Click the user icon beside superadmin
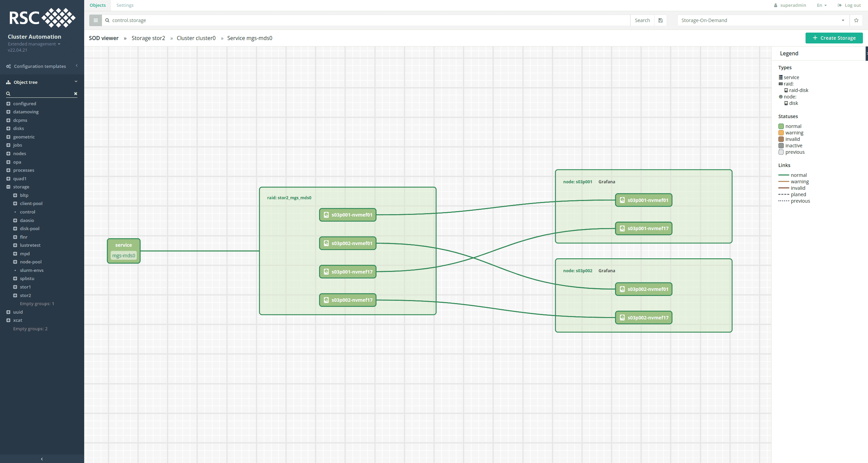This screenshot has height=463, width=868. click(x=776, y=5)
